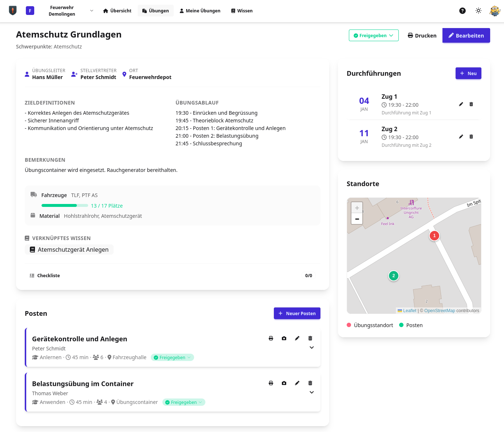Zoom in on the Standorte map

[357, 208]
